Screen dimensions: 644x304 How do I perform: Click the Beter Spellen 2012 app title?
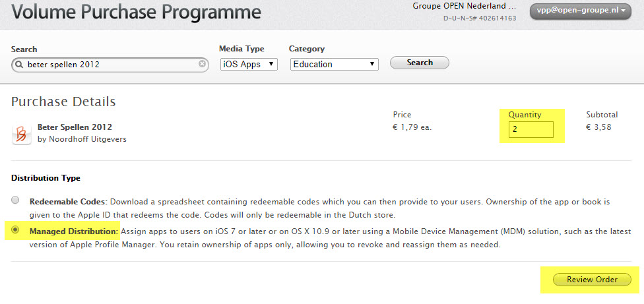[75, 127]
